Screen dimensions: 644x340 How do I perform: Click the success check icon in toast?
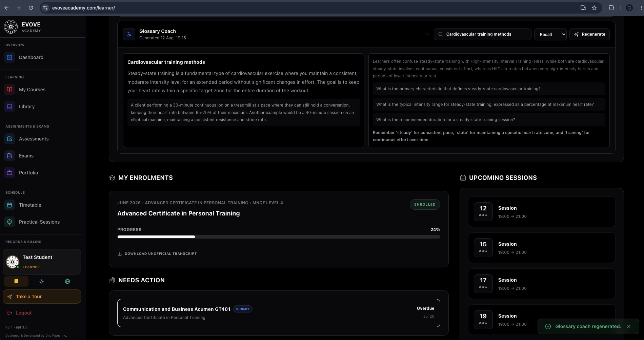point(548,326)
